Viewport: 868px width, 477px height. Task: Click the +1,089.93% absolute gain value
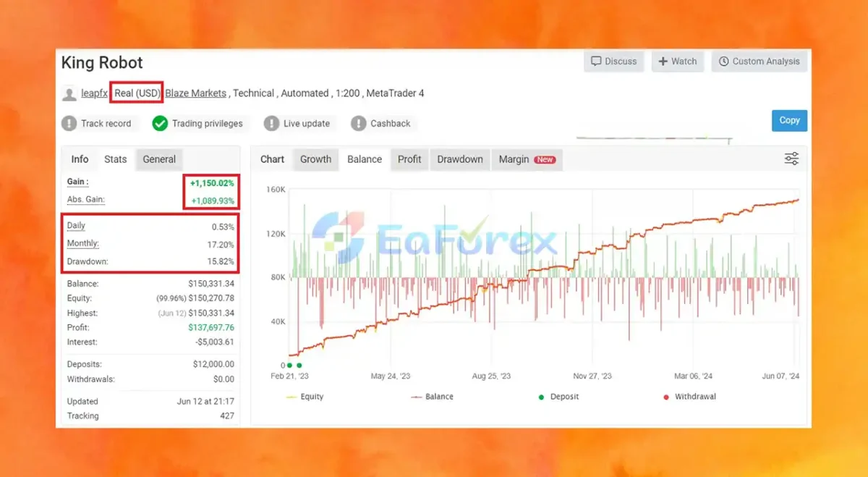(x=212, y=200)
